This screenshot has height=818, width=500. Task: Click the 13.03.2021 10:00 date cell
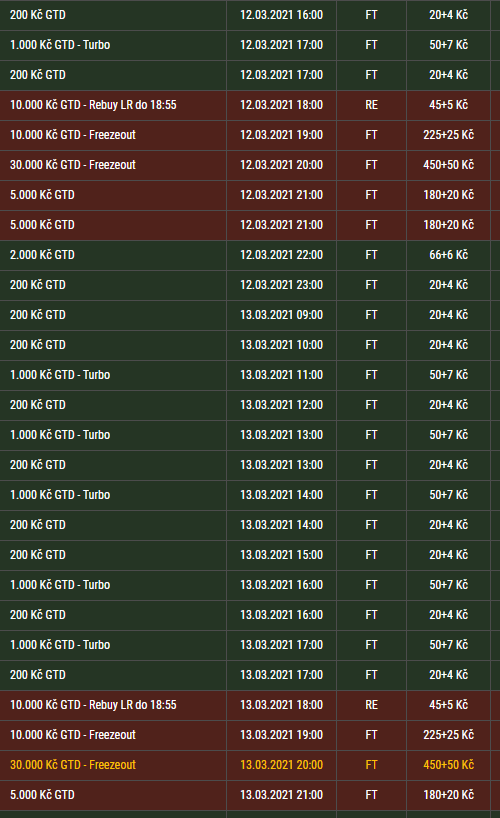(281, 345)
